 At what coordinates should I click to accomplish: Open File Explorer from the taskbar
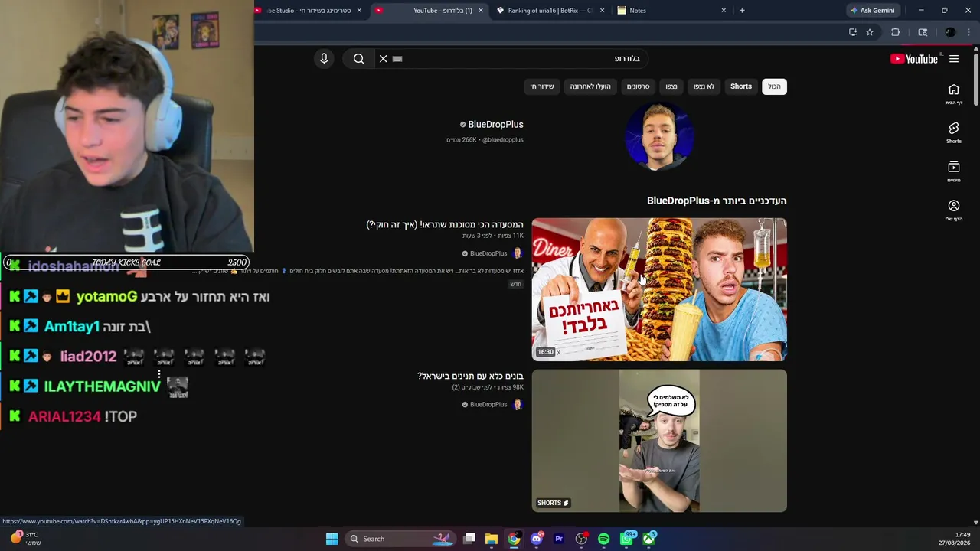point(492,539)
